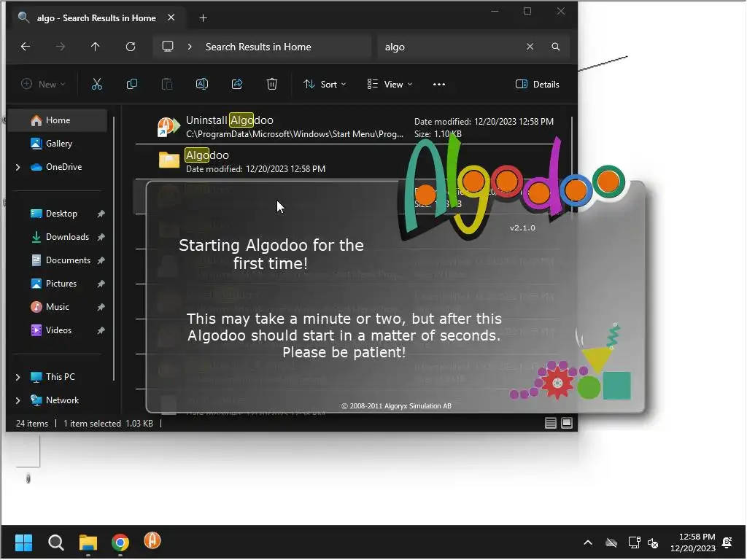Toggle the Details pane
Screen dimensions: 747x560
[x=538, y=85]
